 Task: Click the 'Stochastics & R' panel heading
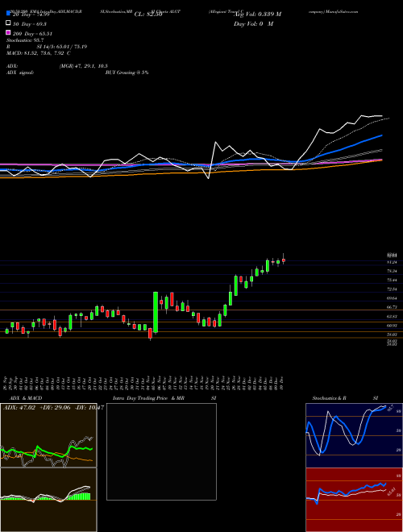coord(330,398)
